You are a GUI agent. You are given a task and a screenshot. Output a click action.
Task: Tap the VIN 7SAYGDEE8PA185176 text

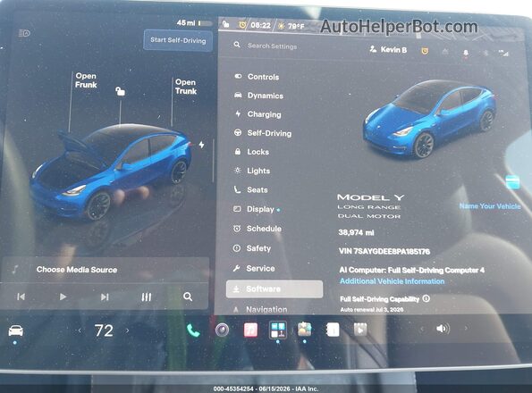point(384,251)
